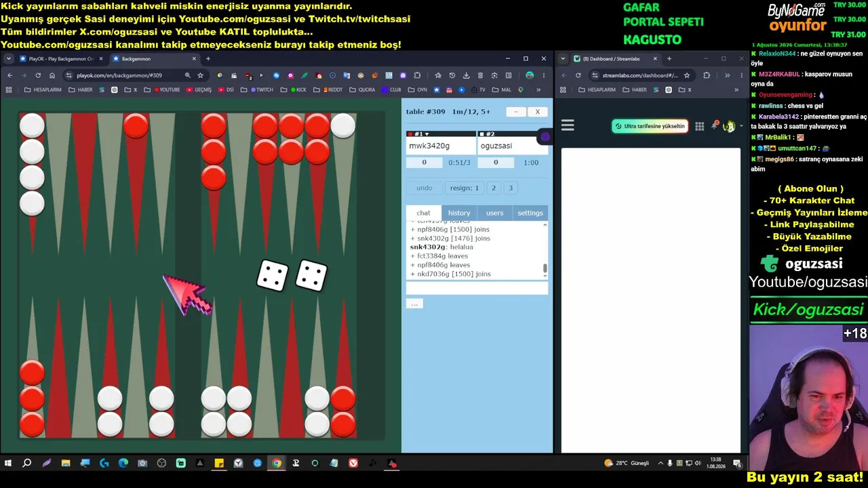
Task: Open Chrome from the taskbar
Action: [277, 464]
